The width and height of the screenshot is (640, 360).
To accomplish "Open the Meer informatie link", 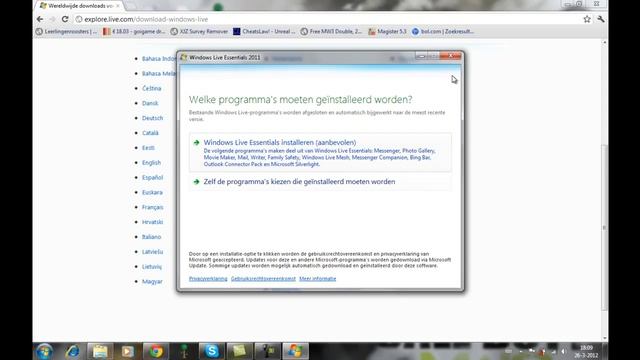I will click(x=318, y=279).
